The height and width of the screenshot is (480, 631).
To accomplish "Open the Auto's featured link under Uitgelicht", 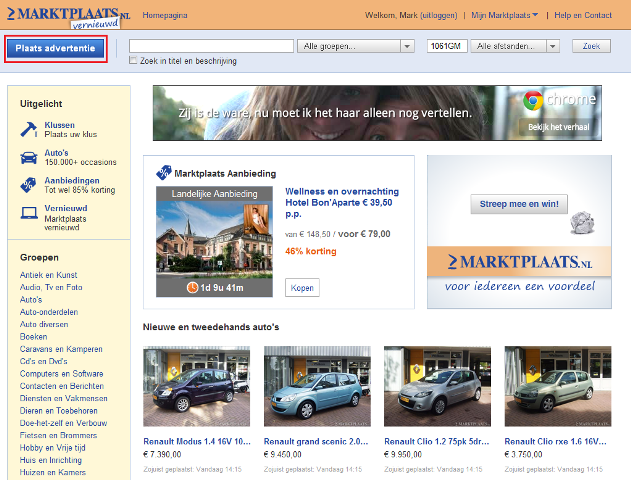I will [56, 153].
